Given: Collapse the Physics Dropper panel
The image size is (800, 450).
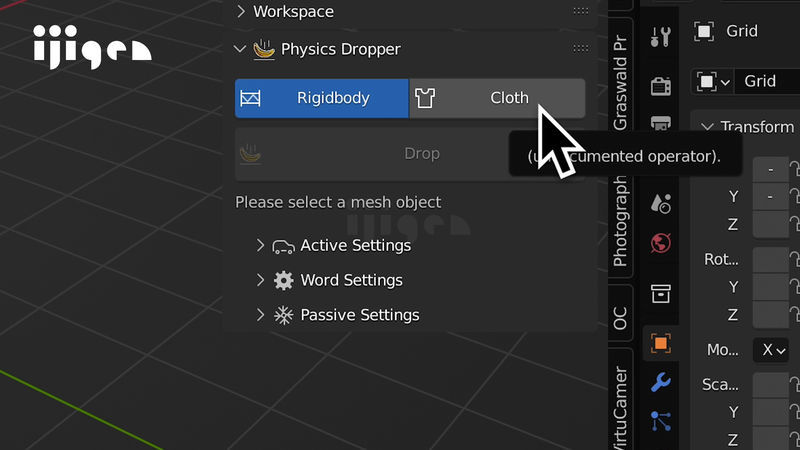Looking at the screenshot, I should coord(240,49).
